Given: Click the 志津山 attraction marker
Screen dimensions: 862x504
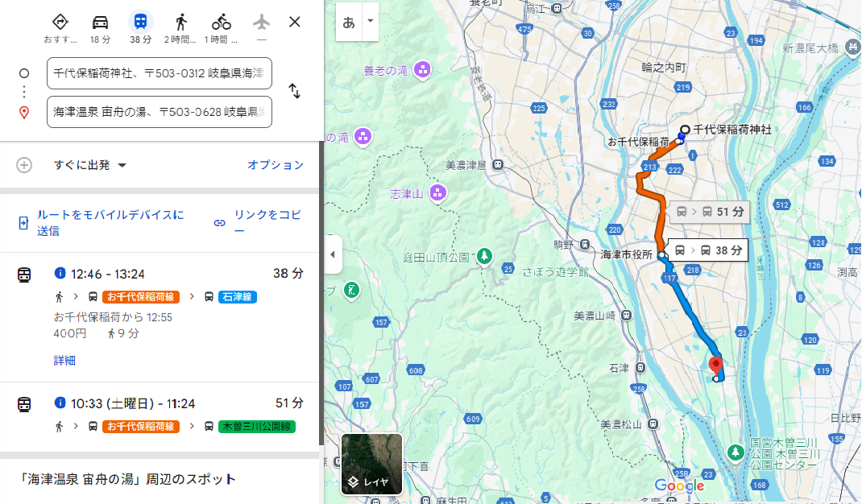Looking at the screenshot, I should (438, 193).
